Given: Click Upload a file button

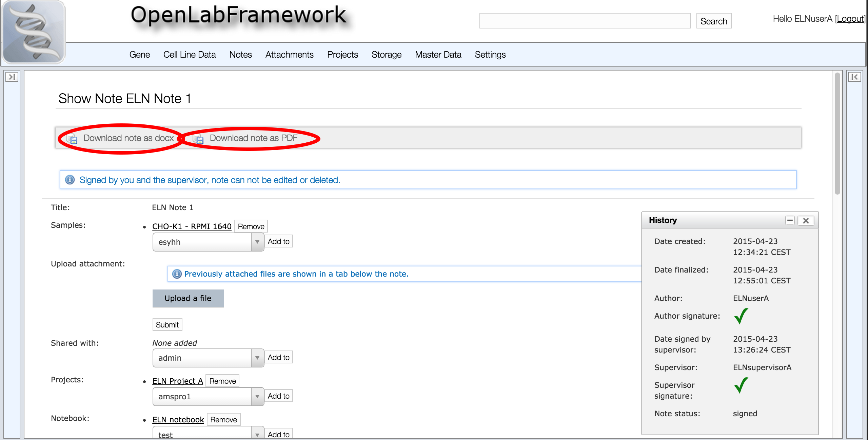Looking at the screenshot, I should click(x=188, y=298).
